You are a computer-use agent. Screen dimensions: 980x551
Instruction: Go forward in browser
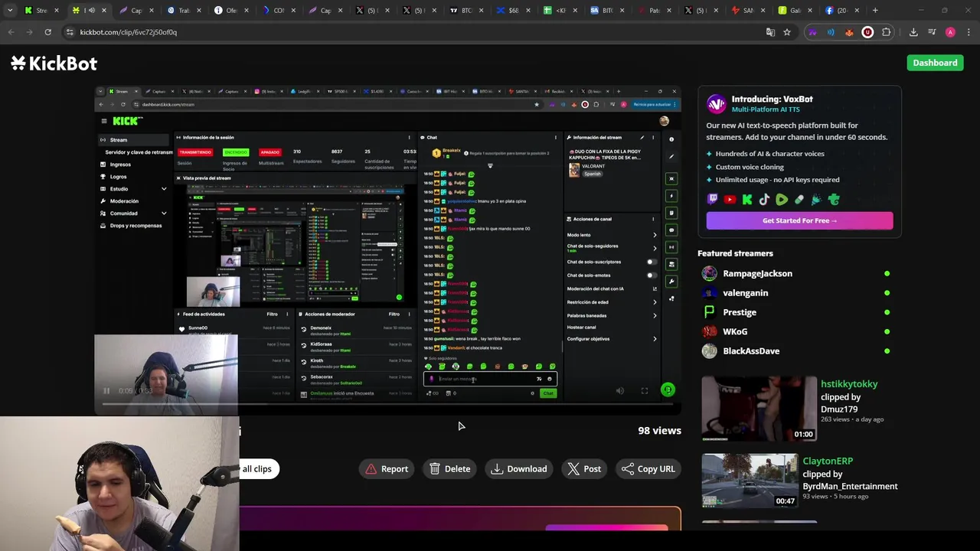(x=29, y=32)
